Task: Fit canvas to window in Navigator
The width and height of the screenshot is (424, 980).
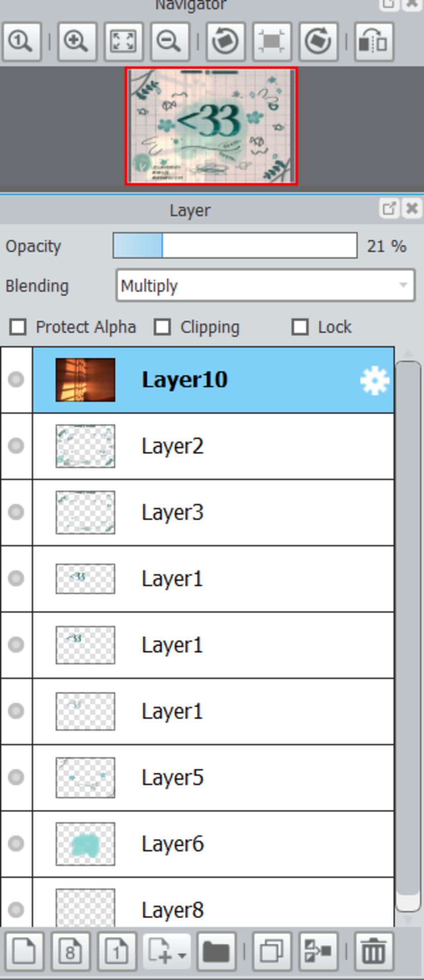Action: [x=123, y=42]
